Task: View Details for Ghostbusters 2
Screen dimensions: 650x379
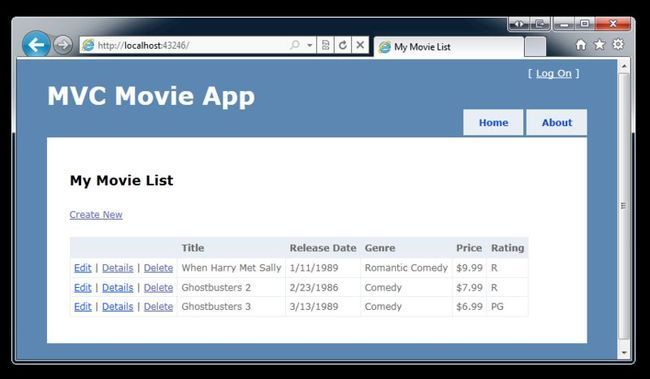Action: pyautogui.click(x=118, y=287)
